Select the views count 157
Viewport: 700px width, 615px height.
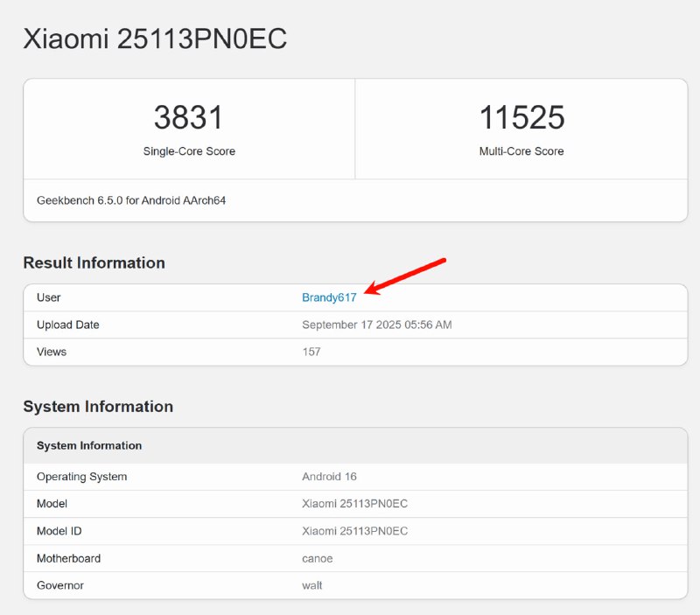(x=311, y=353)
